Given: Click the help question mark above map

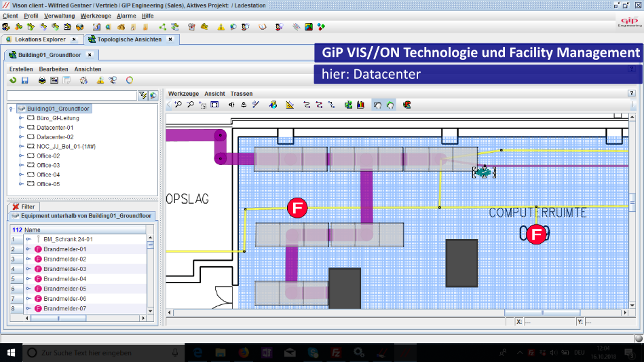Looking at the screenshot, I should pyautogui.click(x=632, y=93).
